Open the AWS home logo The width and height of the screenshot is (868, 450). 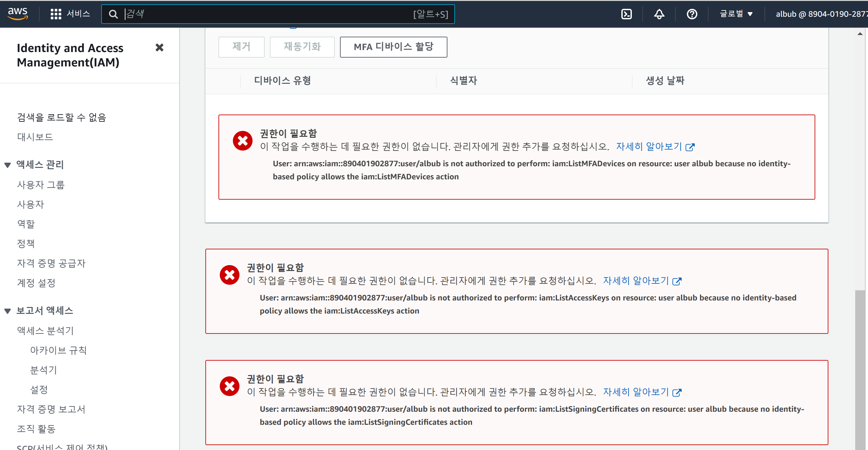(x=17, y=13)
